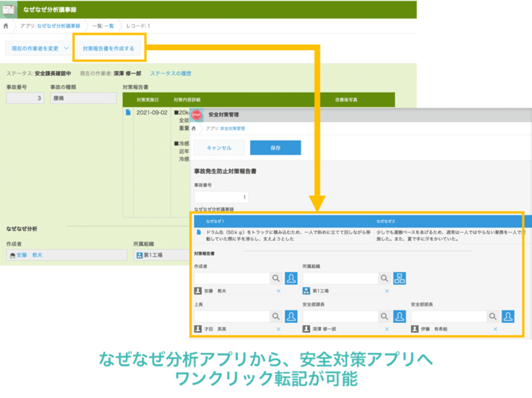The image size is (532, 398).
Task: Open the 一覧 breadcrumb link
Action: coord(109,26)
